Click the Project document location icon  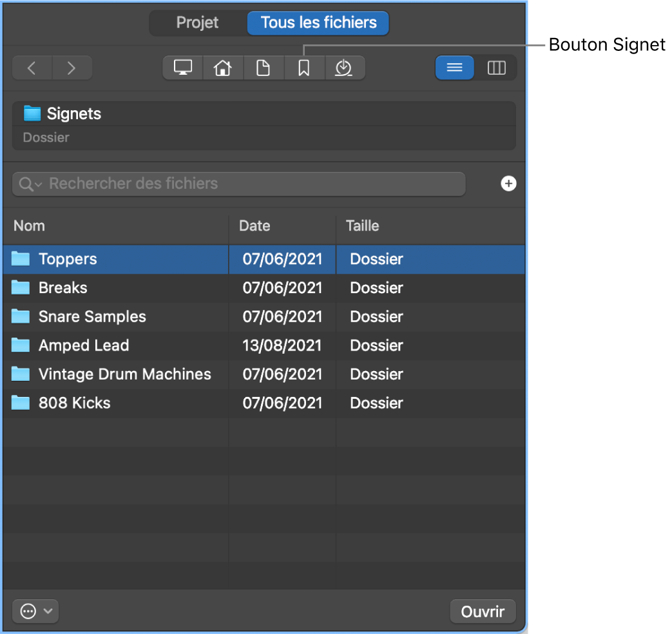263,68
